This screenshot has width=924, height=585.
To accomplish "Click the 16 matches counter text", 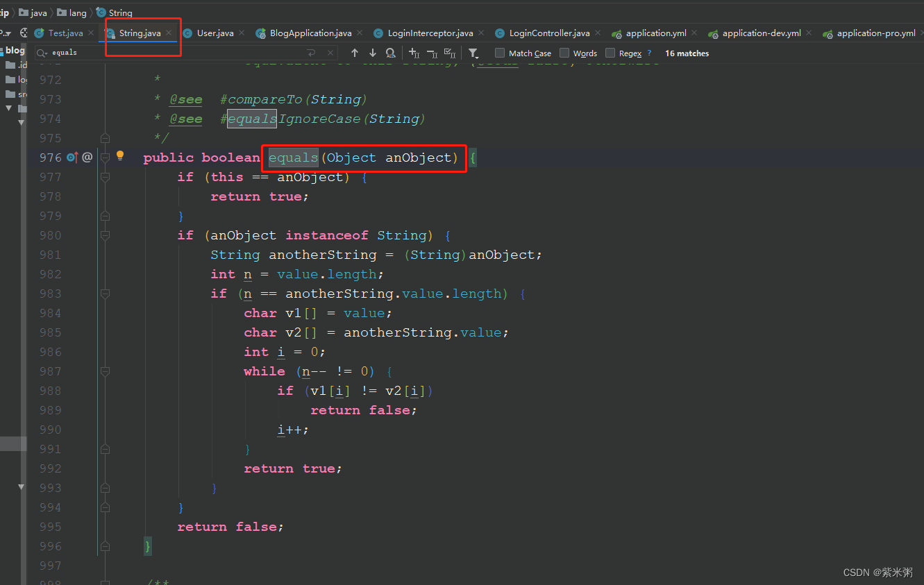I will click(x=687, y=53).
